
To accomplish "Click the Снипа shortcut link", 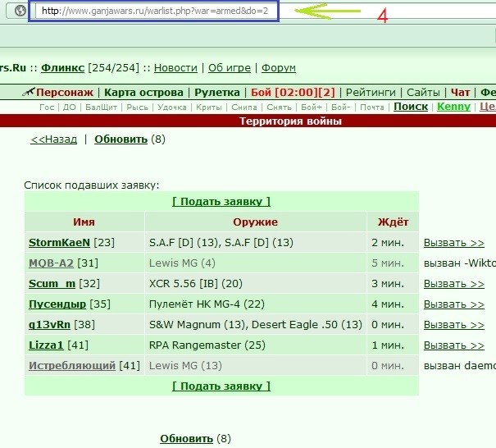I will 244,107.
